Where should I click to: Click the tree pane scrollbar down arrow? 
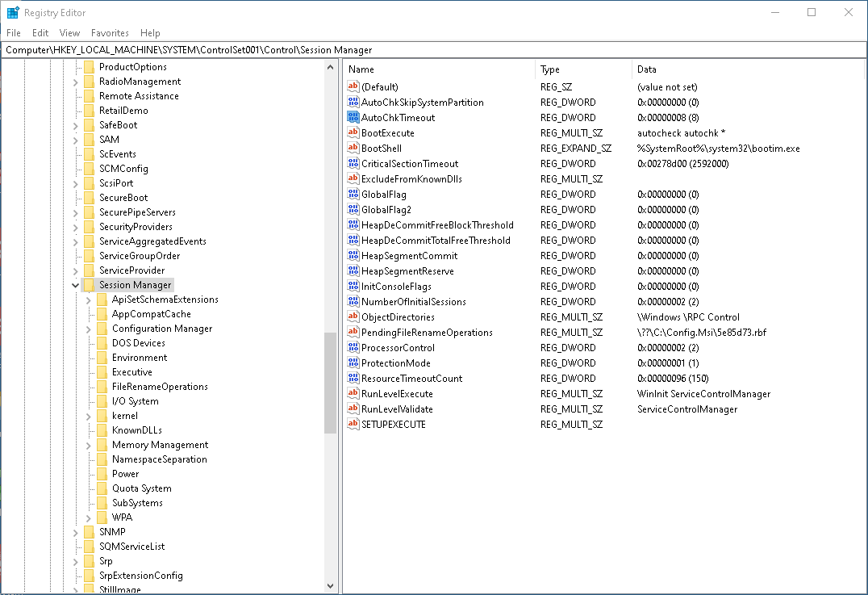click(x=331, y=586)
